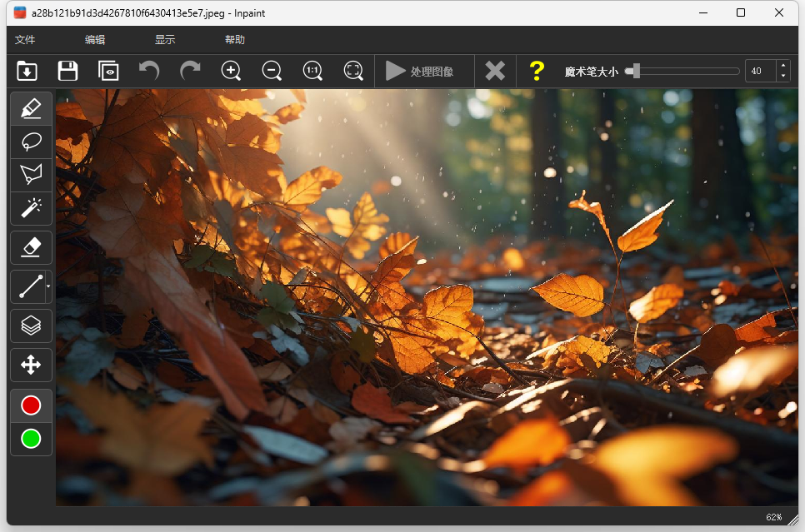
Task: Choose the Eraser tool
Action: click(x=31, y=247)
